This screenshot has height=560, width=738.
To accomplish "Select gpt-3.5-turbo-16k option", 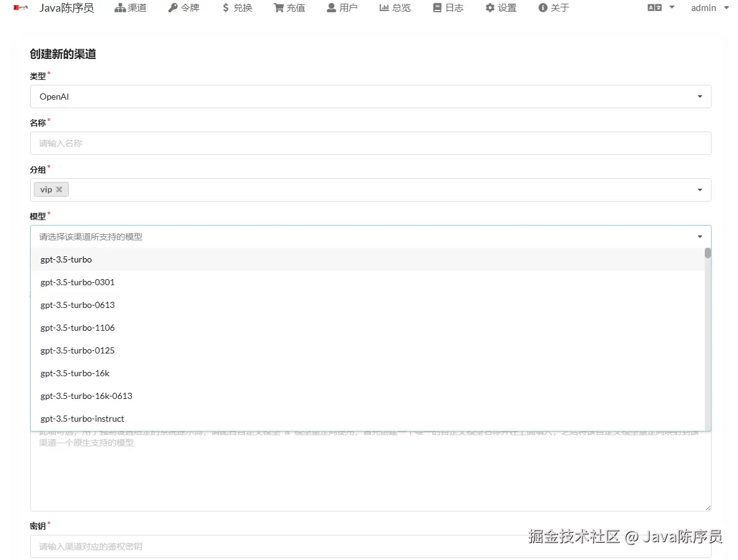I will click(368, 373).
